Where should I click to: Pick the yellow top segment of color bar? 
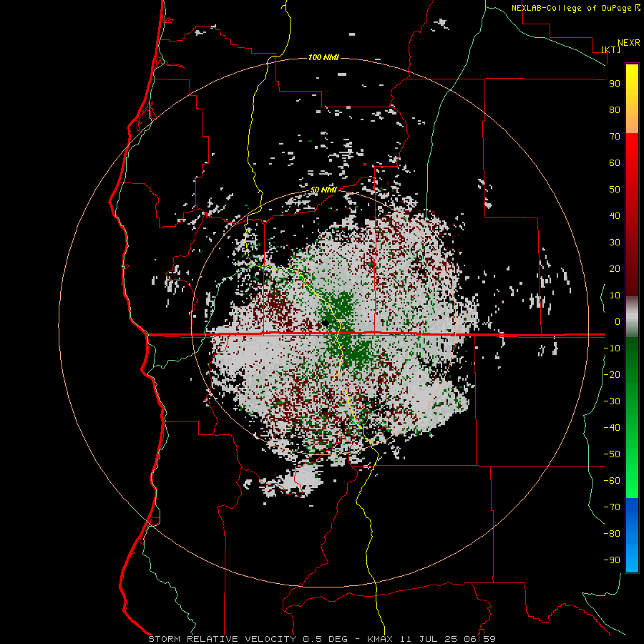[632, 99]
